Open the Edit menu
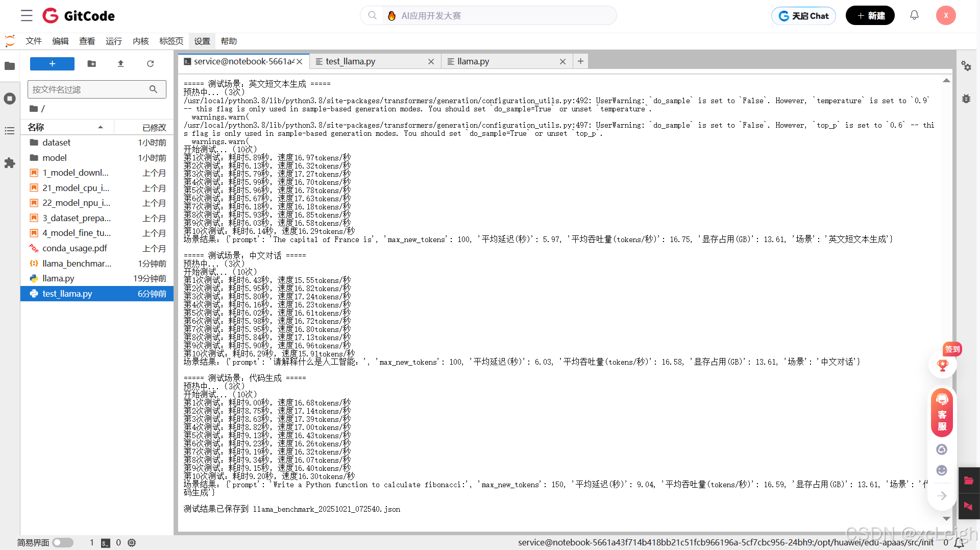The width and height of the screenshot is (980, 550). click(60, 41)
